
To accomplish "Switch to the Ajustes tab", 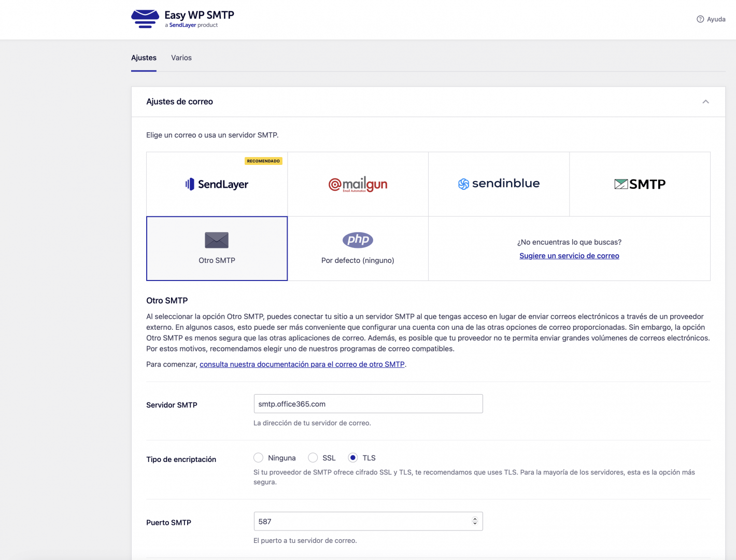I will [144, 58].
